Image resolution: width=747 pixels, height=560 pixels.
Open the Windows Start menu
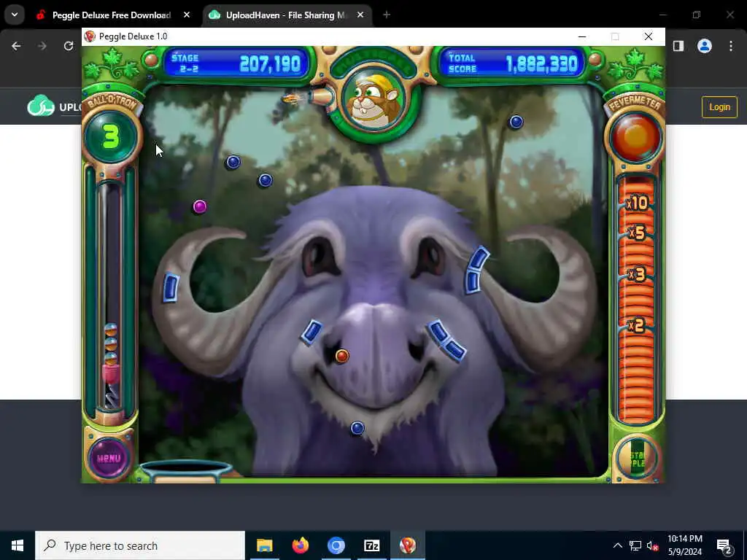18,545
